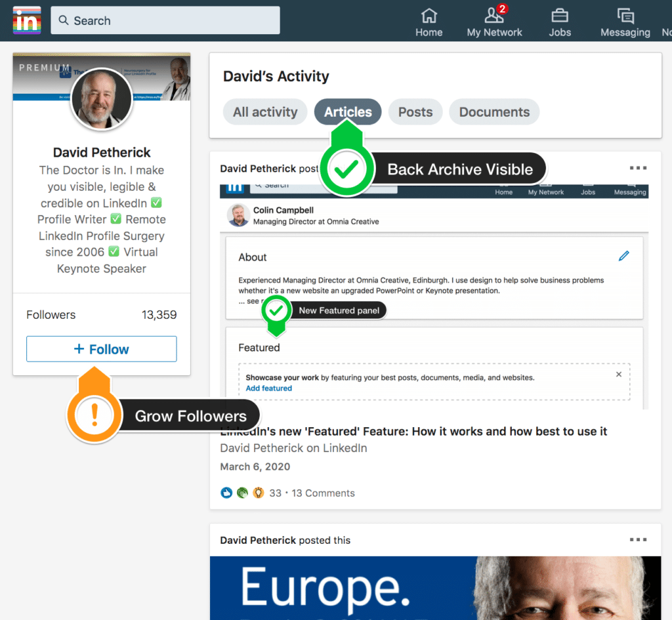Viewport: 672px width, 620px height.
Task: Switch to the Documents activity tab
Action: click(494, 112)
